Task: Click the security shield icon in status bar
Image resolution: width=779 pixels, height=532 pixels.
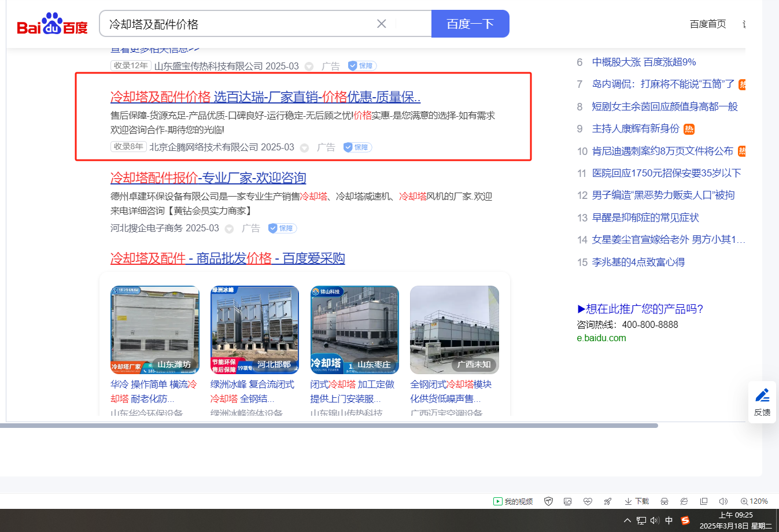Action: pos(549,501)
